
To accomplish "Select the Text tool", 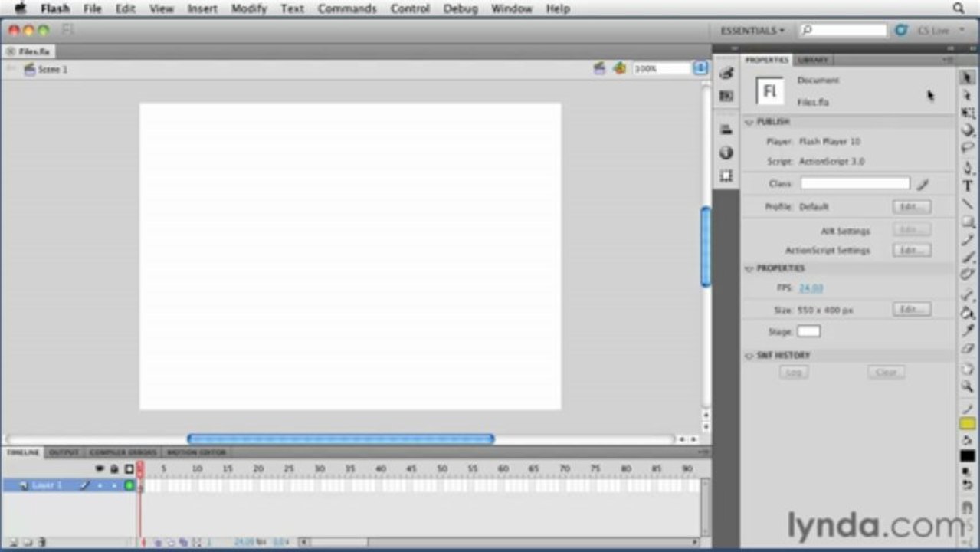I will (x=968, y=186).
